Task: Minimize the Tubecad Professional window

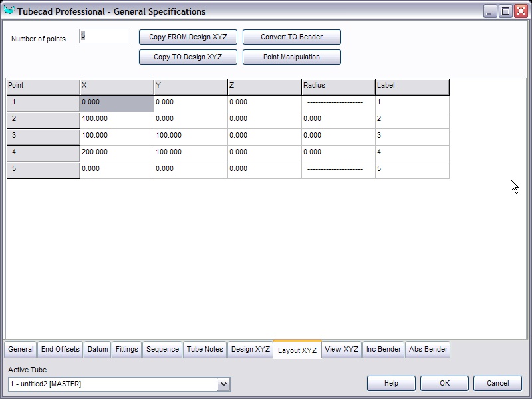Action: 490,11
